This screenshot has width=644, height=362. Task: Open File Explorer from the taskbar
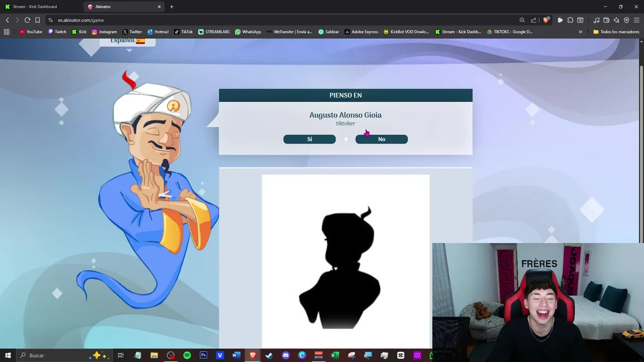pos(154,355)
